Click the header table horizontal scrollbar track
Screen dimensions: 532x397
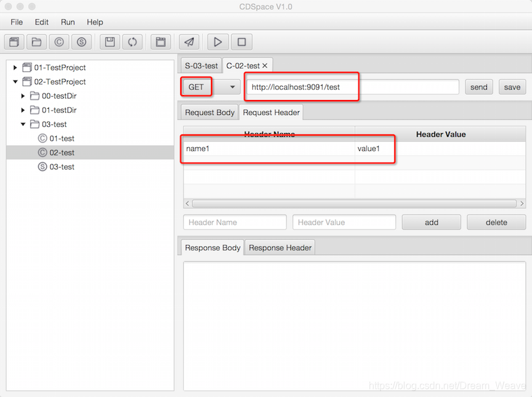click(x=354, y=203)
